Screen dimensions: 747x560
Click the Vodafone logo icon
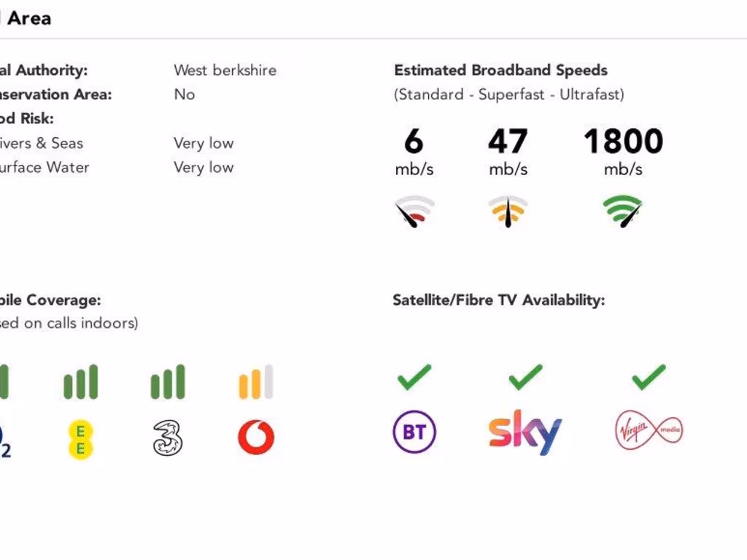click(x=256, y=437)
